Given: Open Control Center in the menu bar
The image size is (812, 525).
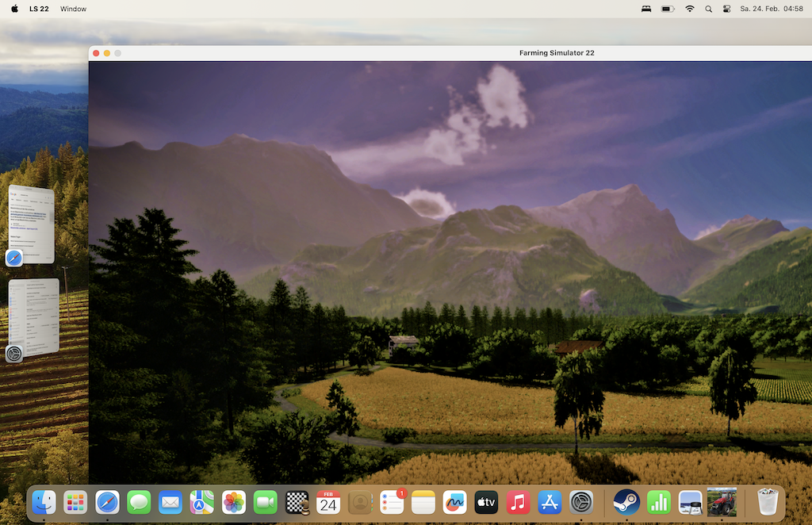Looking at the screenshot, I should [726, 9].
